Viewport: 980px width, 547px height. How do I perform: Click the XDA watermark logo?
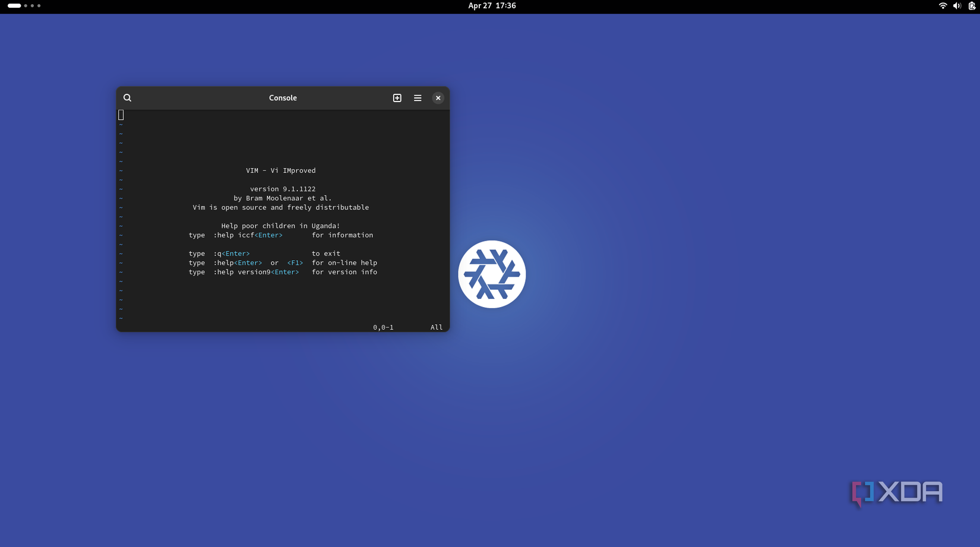click(x=896, y=492)
